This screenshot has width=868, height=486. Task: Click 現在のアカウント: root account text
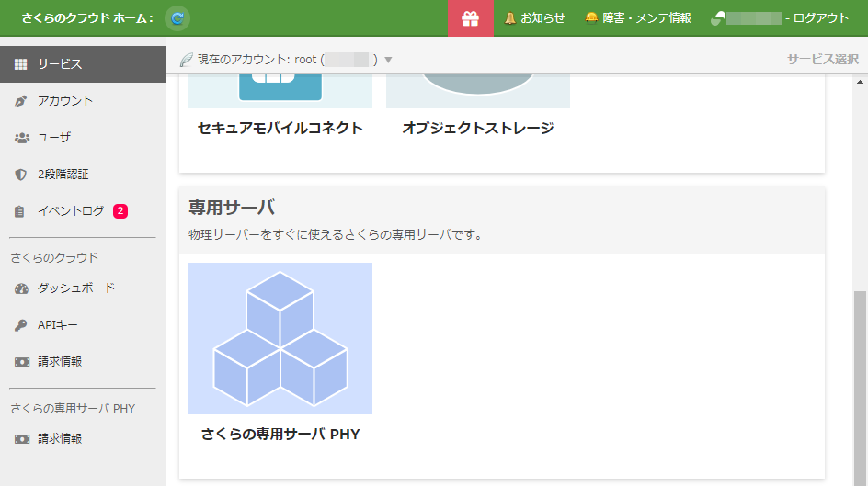(x=287, y=60)
